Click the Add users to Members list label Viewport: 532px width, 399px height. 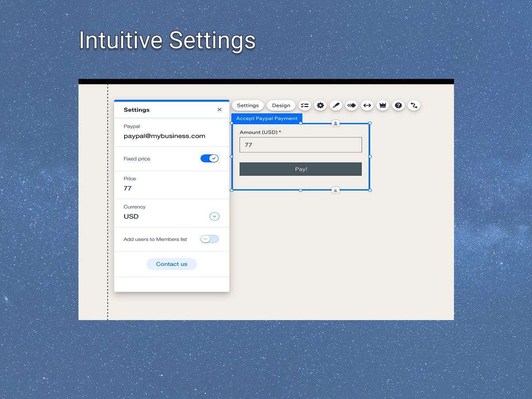pos(155,239)
